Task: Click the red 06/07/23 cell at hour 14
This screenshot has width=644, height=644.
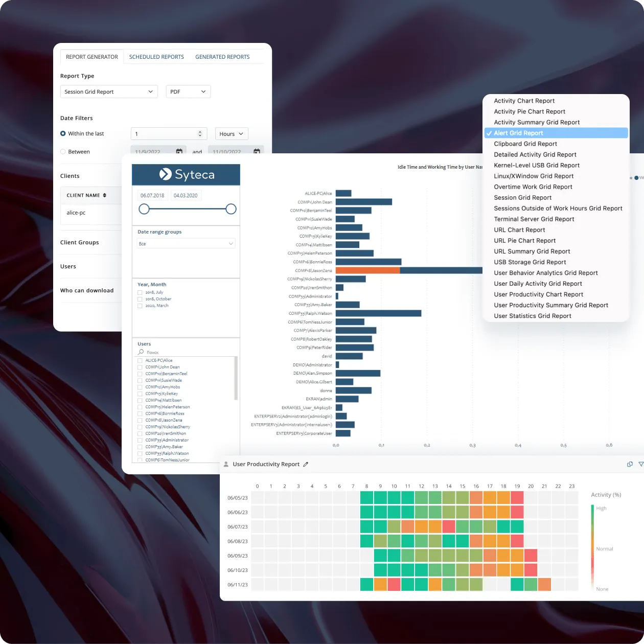Action: tap(449, 526)
